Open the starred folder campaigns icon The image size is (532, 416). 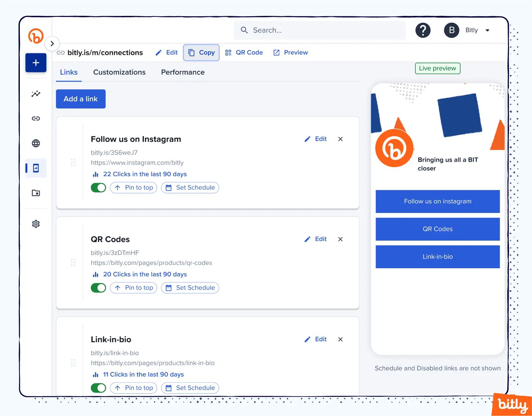click(x=36, y=193)
